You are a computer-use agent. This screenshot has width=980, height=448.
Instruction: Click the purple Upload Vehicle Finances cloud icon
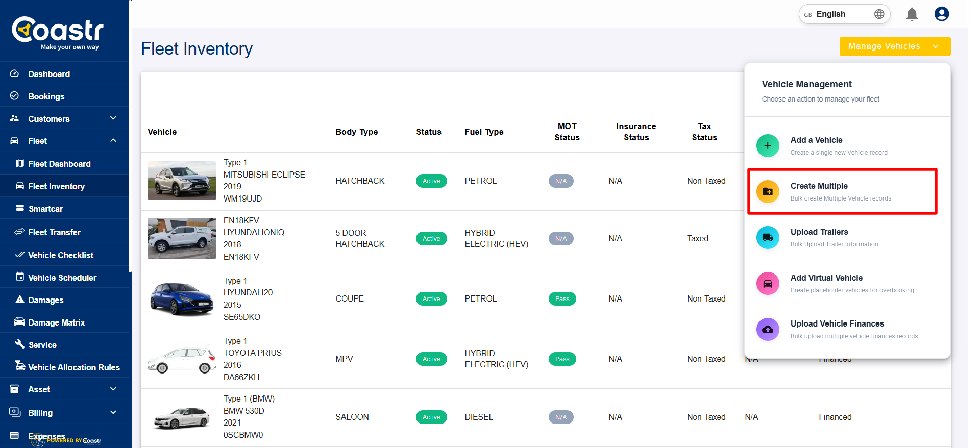coord(768,330)
